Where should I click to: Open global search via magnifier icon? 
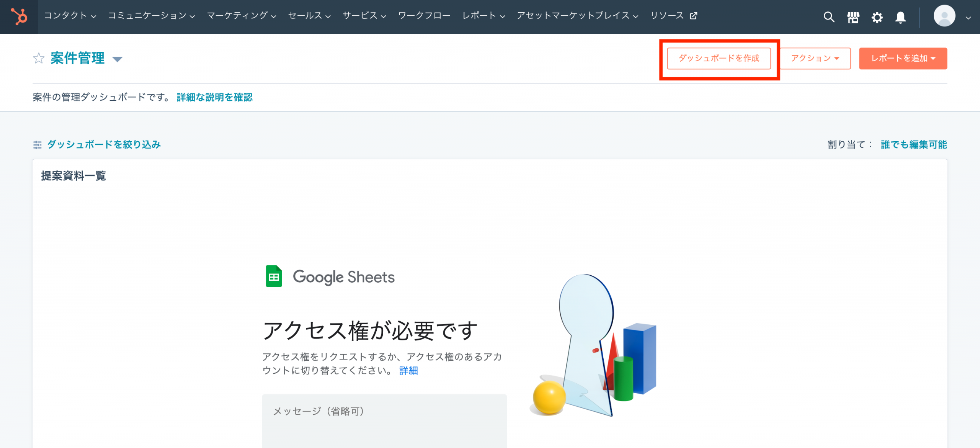click(828, 17)
